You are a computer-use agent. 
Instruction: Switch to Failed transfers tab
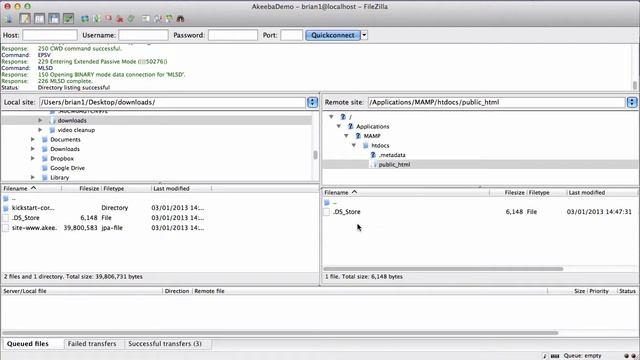[x=92, y=344]
